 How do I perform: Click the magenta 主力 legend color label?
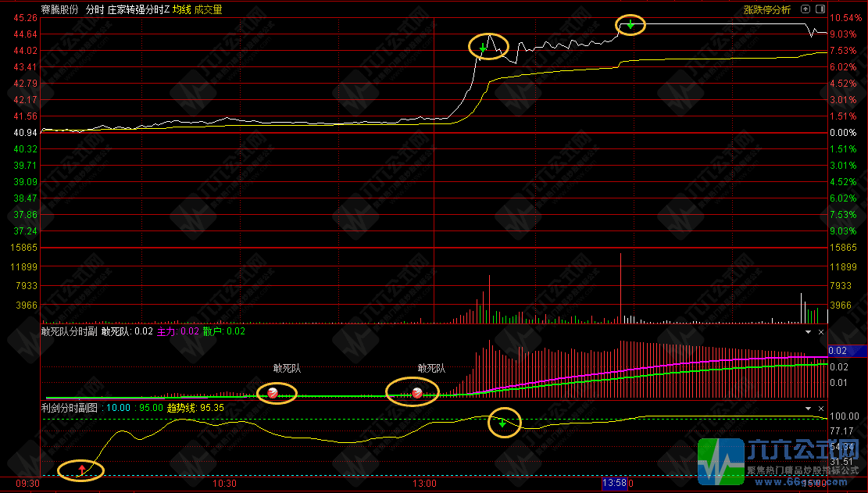167,331
